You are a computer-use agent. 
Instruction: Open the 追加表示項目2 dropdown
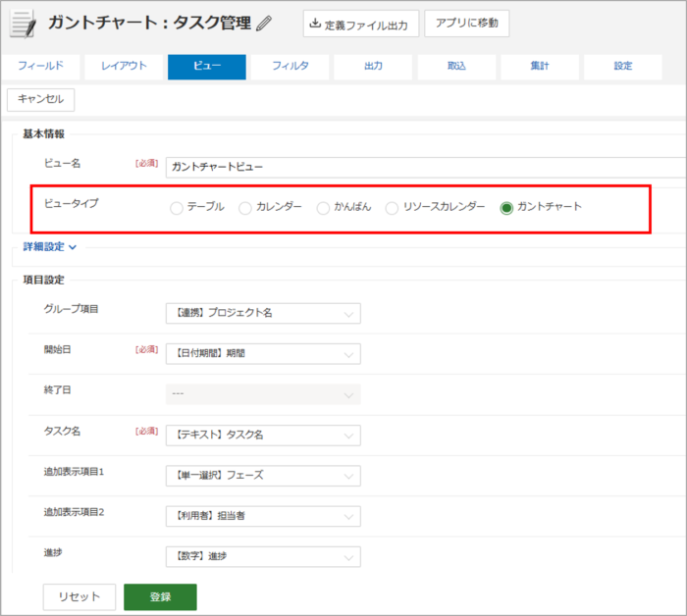click(263, 516)
